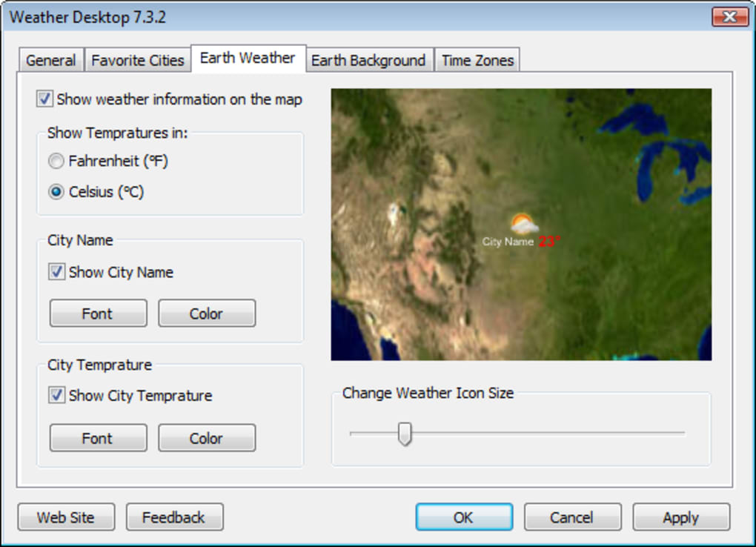This screenshot has width=756, height=547.
Task: Click the City Name label on the preview map
Action: click(508, 240)
